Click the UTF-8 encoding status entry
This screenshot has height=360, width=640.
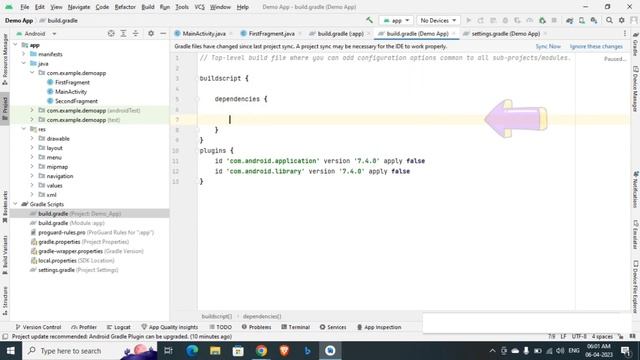pyautogui.click(x=579, y=336)
